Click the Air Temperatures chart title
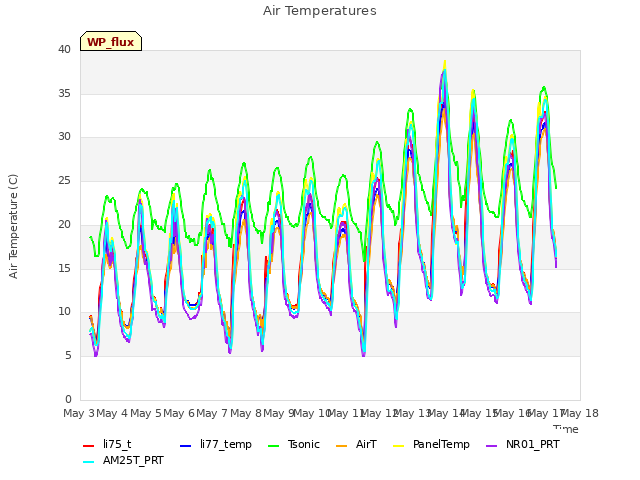Image resolution: width=640 pixels, height=480 pixels. [320, 11]
